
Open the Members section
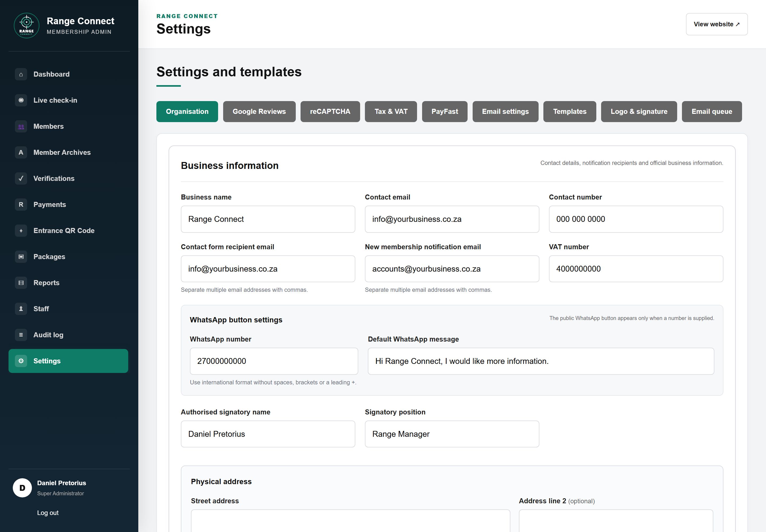tap(68, 126)
